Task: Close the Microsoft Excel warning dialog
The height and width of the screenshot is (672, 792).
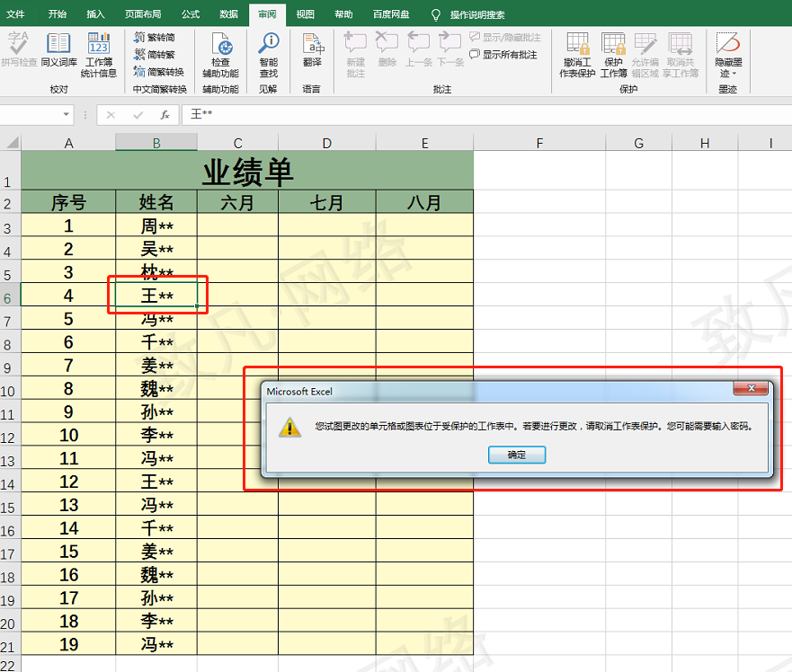Action: [x=751, y=388]
